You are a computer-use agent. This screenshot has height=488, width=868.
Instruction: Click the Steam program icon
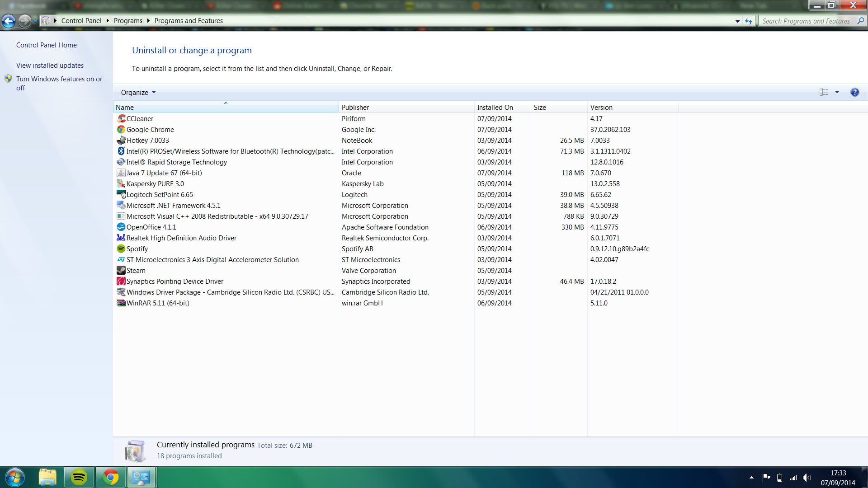(121, 270)
